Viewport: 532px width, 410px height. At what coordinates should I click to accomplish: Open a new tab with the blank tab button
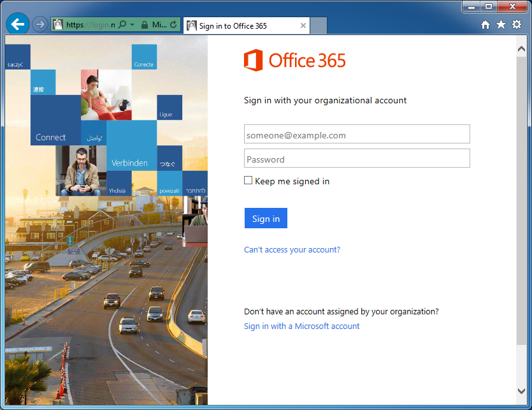tap(319, 26)
